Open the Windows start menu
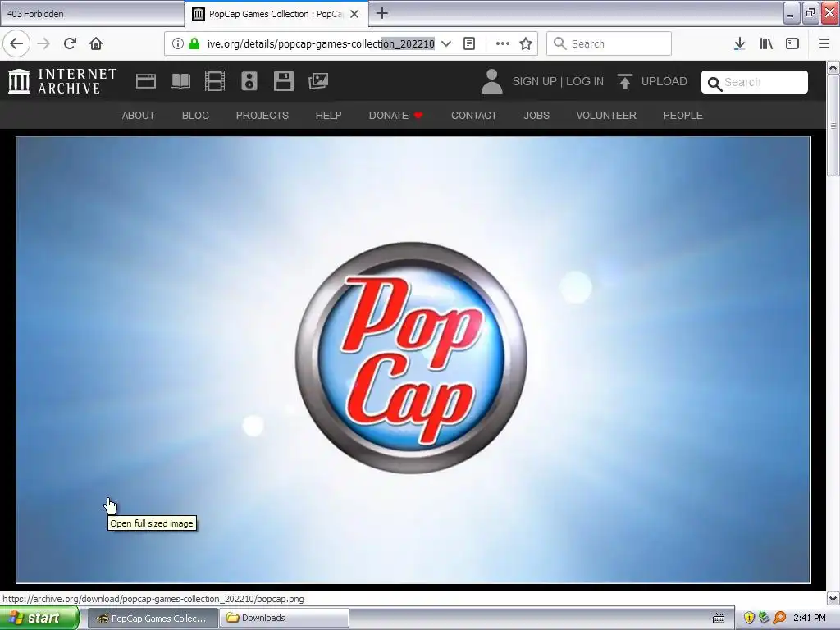Screen dimensions: 840x630 (39, 619)
